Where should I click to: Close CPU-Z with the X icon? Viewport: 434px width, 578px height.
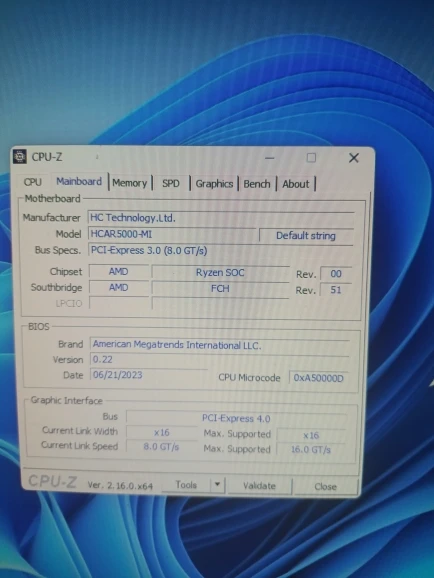click(x=354, y=158)
